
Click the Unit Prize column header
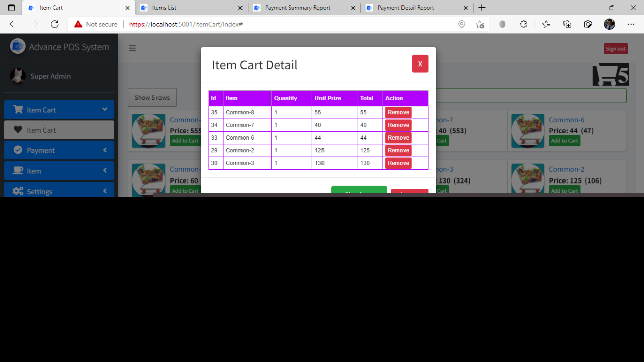[x=335, y=98]
